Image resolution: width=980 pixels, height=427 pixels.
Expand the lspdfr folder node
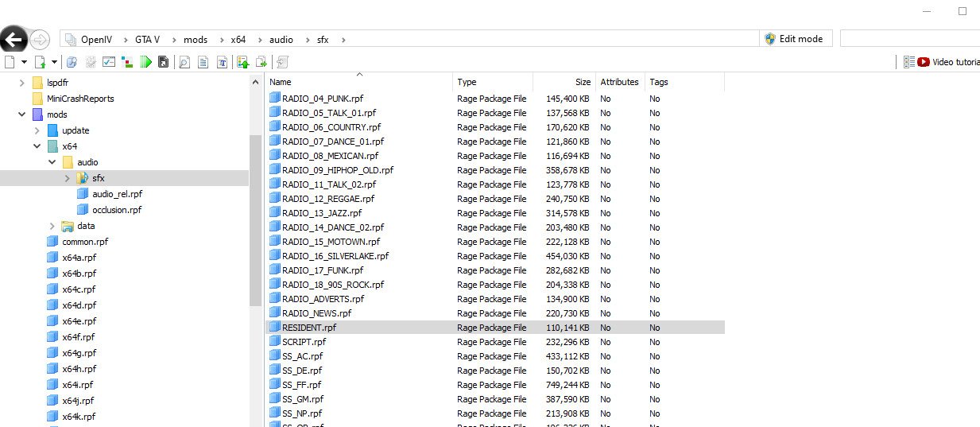[21, 83]
